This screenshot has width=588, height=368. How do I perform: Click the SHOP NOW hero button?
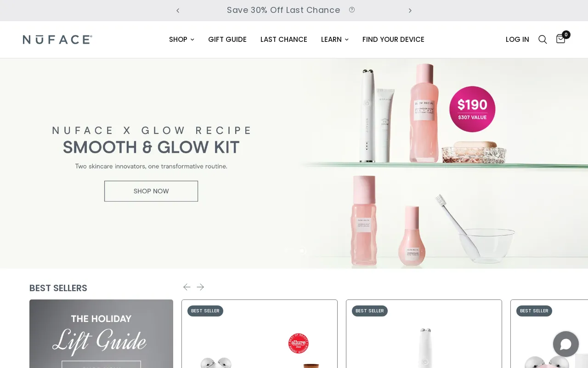click(x=151, y=191)
